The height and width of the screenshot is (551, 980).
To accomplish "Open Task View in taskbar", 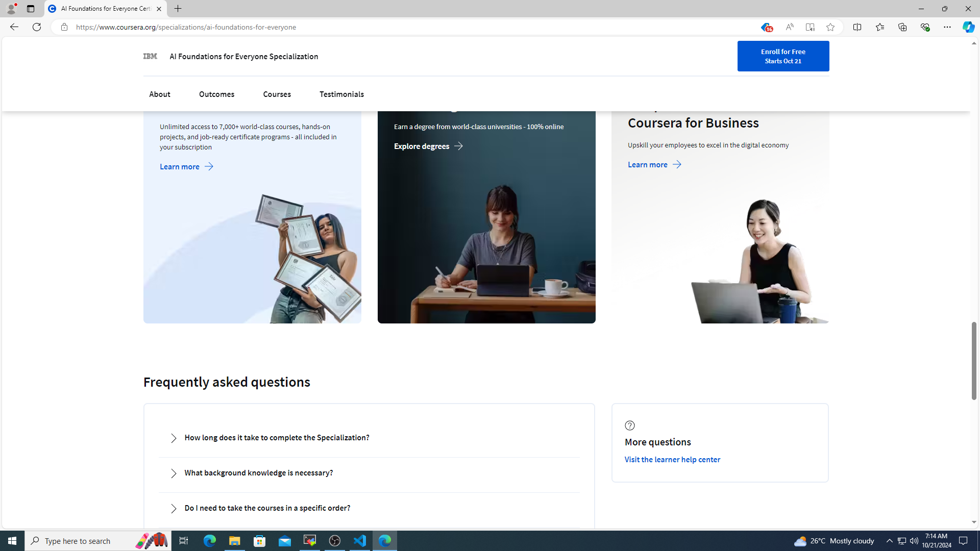I will (x=183, y=541).
